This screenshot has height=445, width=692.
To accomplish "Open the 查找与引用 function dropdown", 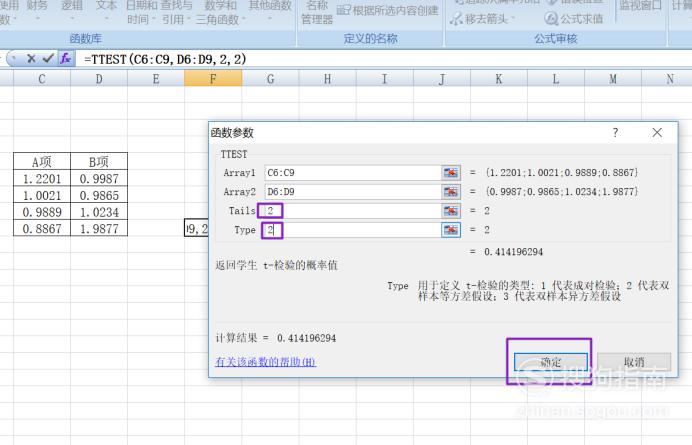I will (x=176, y=12).
